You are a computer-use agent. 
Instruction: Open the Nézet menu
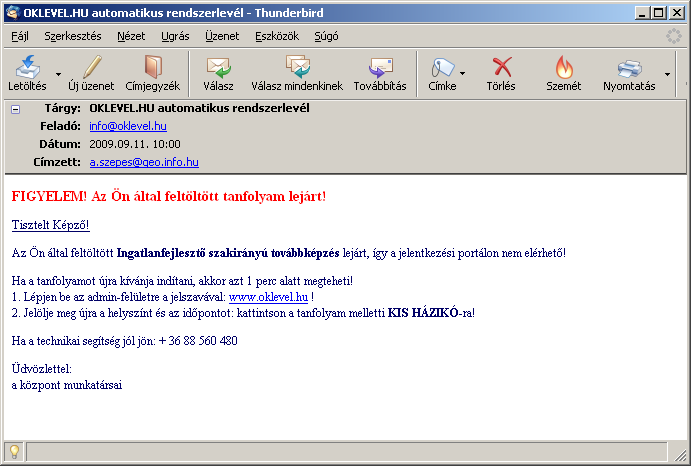tap(131, 36)
